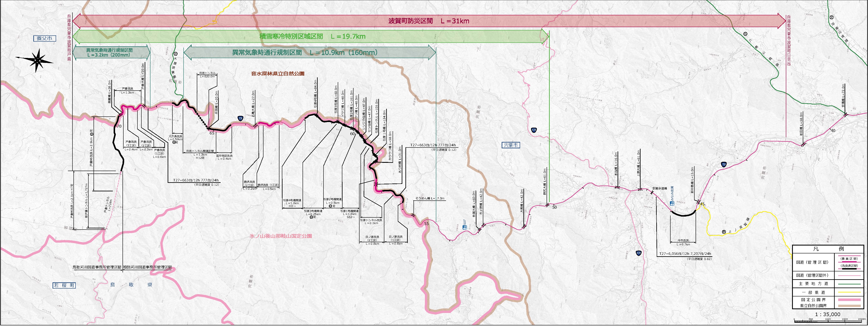
Task: Click Route 29 shield near 新中島橋
Action: tap(724, 164)
